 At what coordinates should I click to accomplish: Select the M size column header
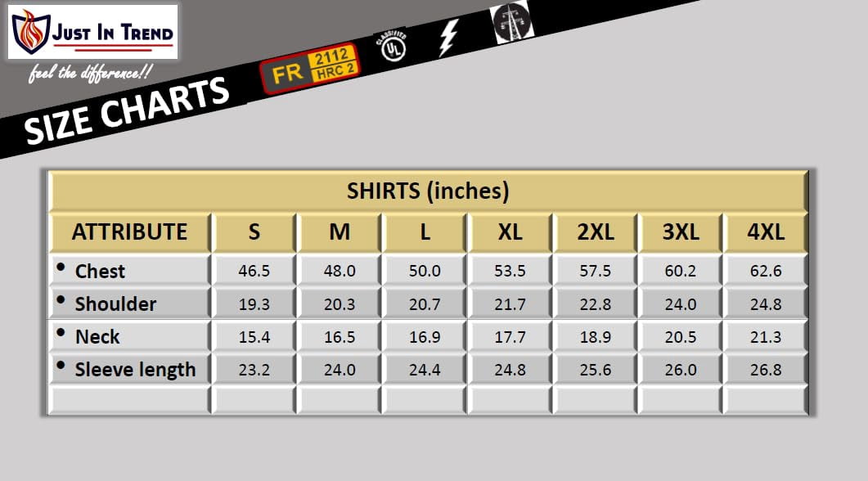(340, 232)
